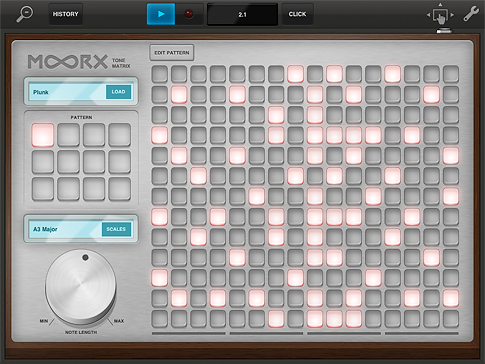485x364 pixels.
Task: Click the EDIT PATTERN button
Action: click(172, 53)
